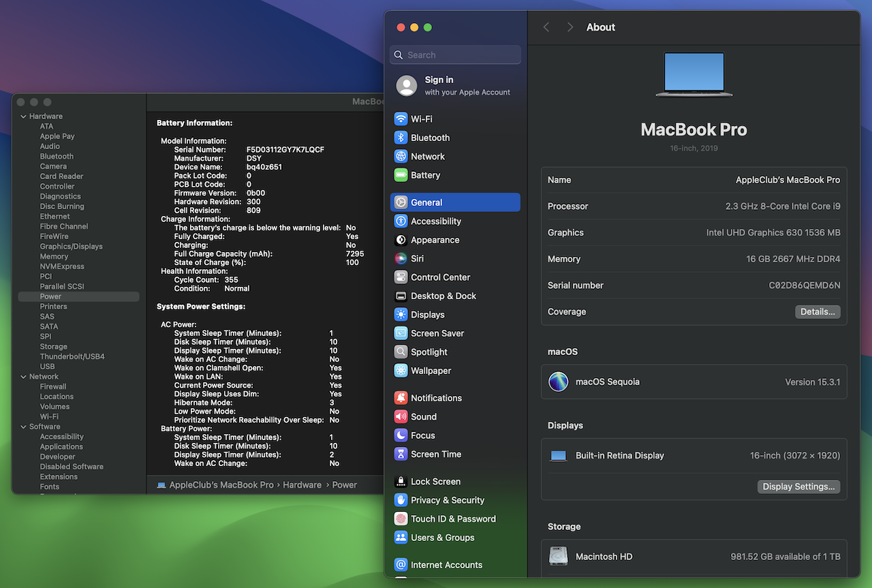The height and width of the screenshot is (588, 872).
Task: Click the Coverage Details button
Action: pyautogui.click(x=817, y=311)
